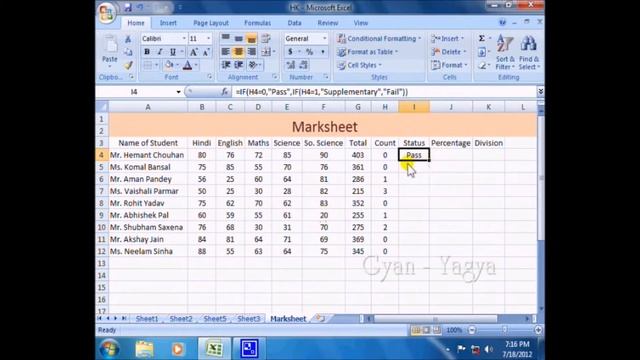
Task: Set Middle Align for cell
Action: point(238,38)
